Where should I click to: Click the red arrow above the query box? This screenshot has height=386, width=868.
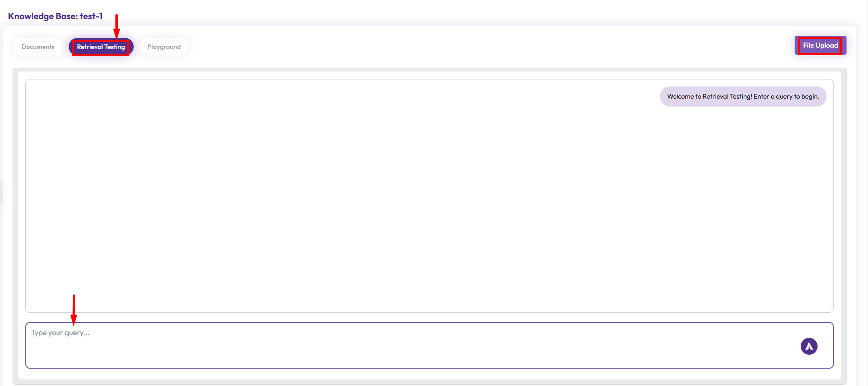pyautogui.click(x=74, y=309)
